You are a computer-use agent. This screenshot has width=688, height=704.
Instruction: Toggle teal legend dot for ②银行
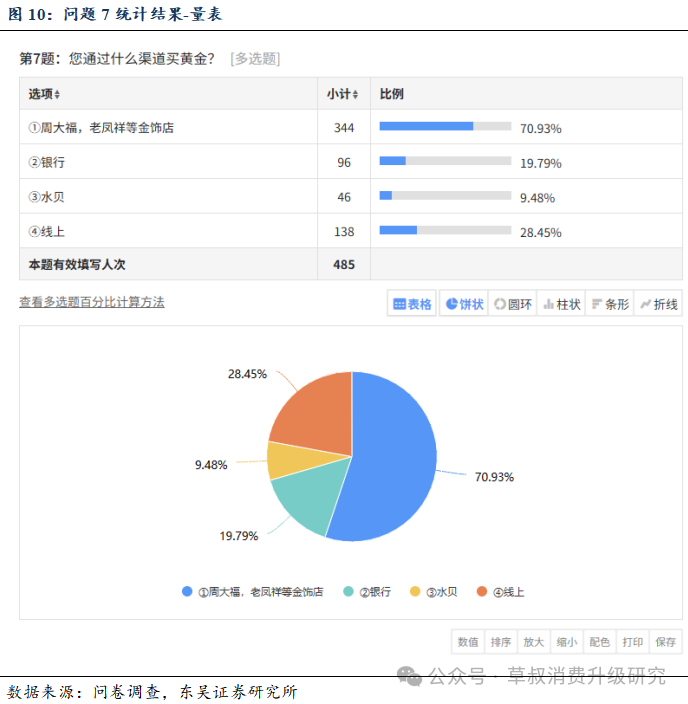(x=348, y=591)
